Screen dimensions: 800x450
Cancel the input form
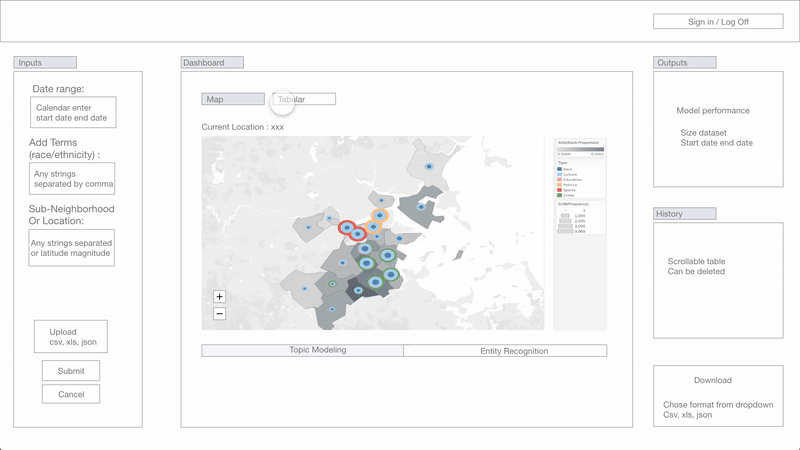(71, 394)
